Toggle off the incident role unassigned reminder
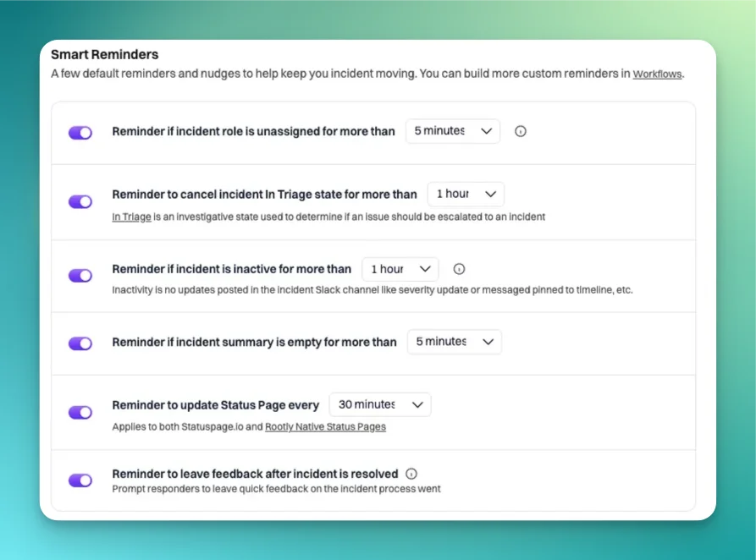The width and height of the screenshot is (756, 560). click(80, 133)
